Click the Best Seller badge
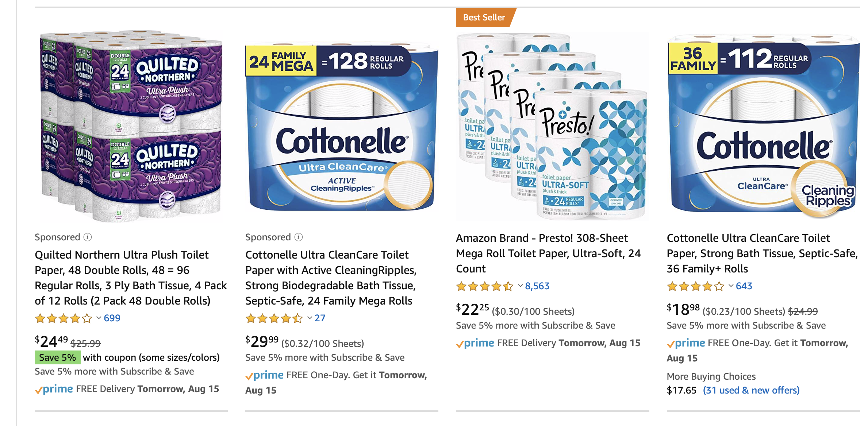This screenshot has height=426, width=868. (x=484, y=18)
